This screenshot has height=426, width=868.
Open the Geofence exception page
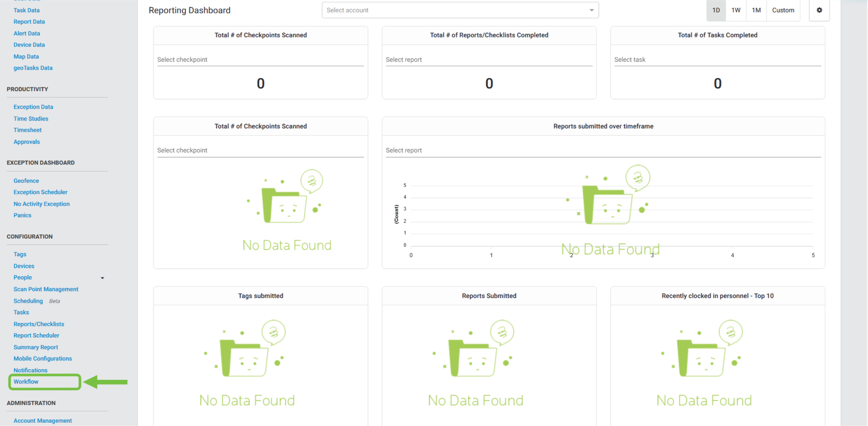pos(26,181)
